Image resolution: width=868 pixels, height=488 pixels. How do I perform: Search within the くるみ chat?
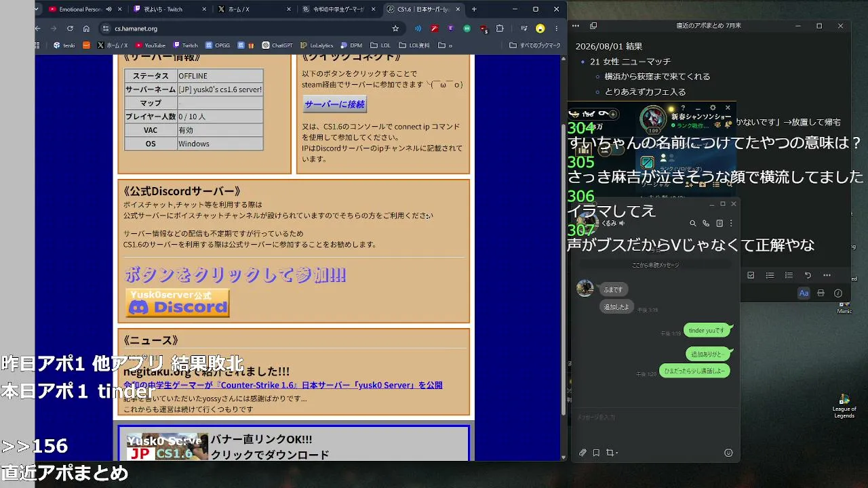click(x=692, y=223)
